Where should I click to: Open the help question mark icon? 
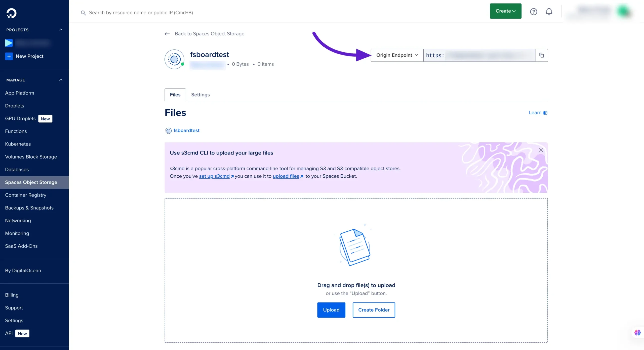tap(533, 12)
